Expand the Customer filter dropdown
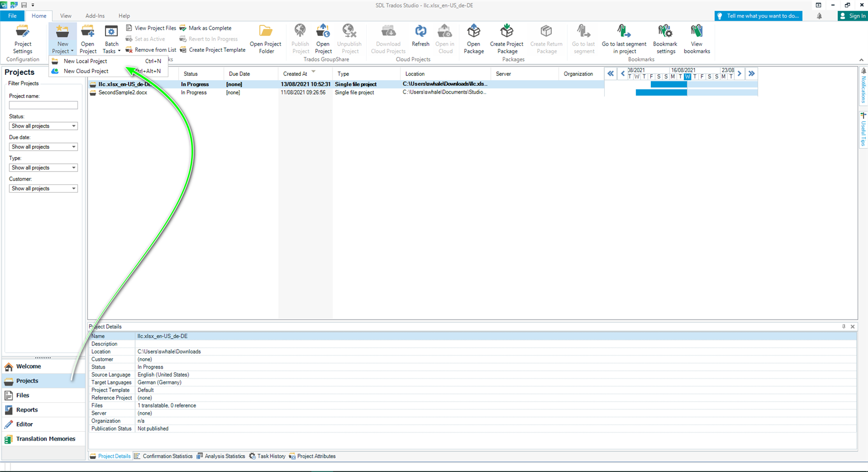 point(43,189)
